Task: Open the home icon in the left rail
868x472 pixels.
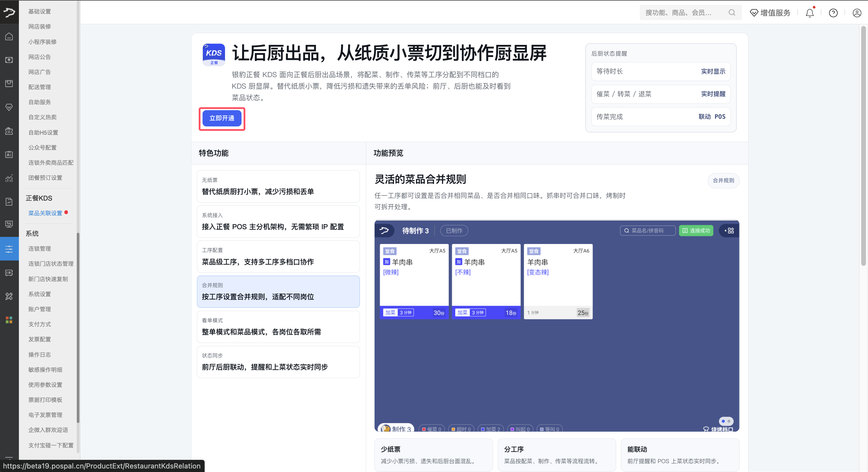Action: (9, 36)
